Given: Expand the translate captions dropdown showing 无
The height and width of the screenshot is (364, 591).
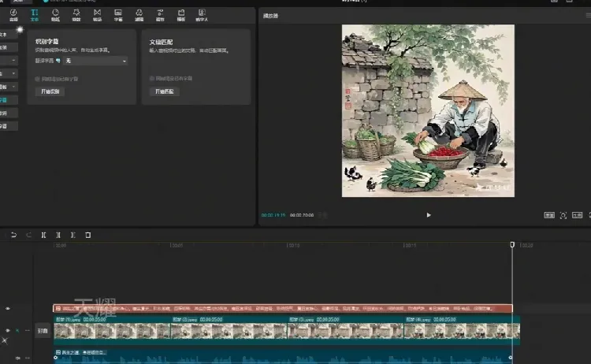Looking at the screenshot, I should coord(95,61).
